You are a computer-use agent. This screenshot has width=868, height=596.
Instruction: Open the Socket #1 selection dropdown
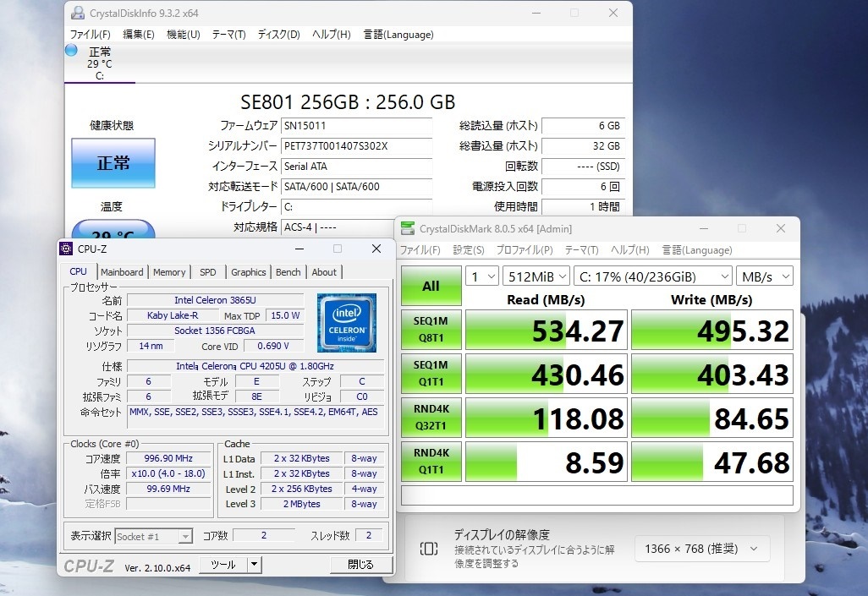click(153, 536)
